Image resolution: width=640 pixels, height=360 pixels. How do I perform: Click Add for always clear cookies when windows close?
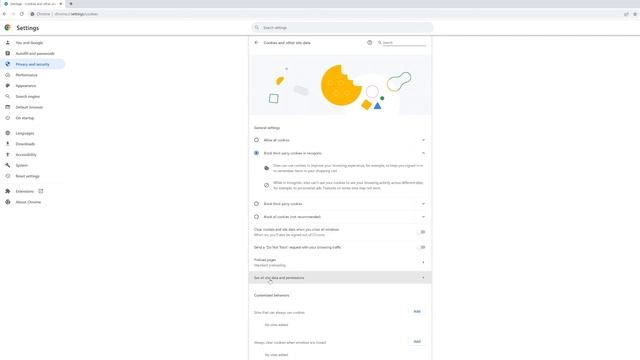417,342
